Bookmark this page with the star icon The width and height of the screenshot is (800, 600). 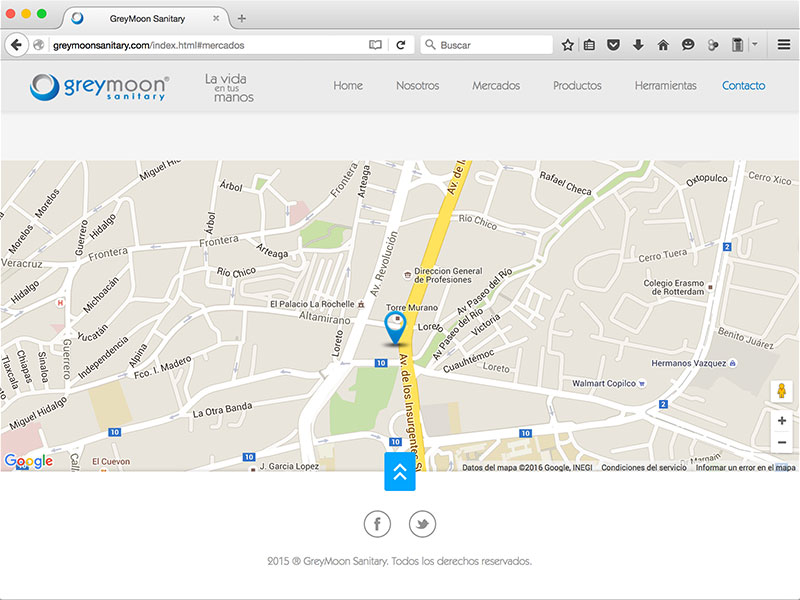(x=567, y=45)
